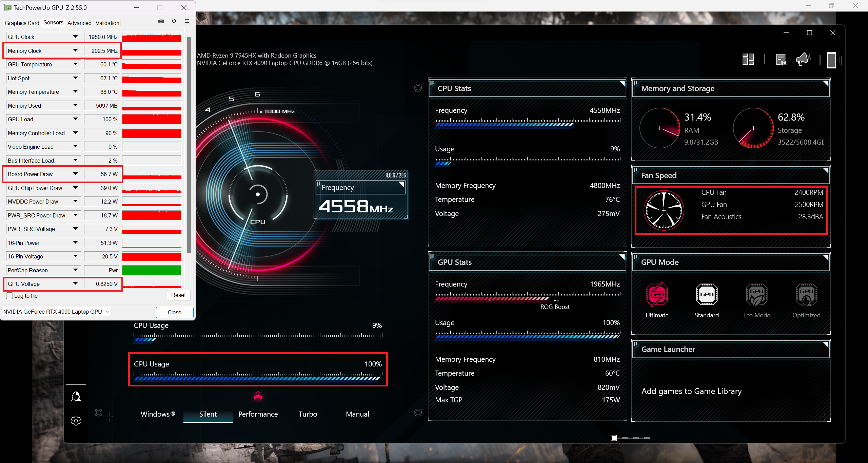Enable the Log to file checkbox

pyautogui.click(x=9, y=296)
